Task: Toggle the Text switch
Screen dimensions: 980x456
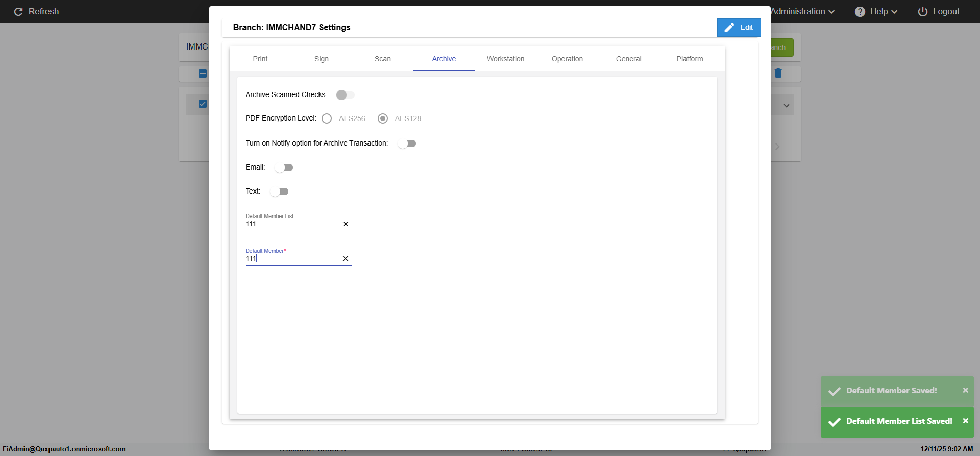Action: click(x=279, y=191)
